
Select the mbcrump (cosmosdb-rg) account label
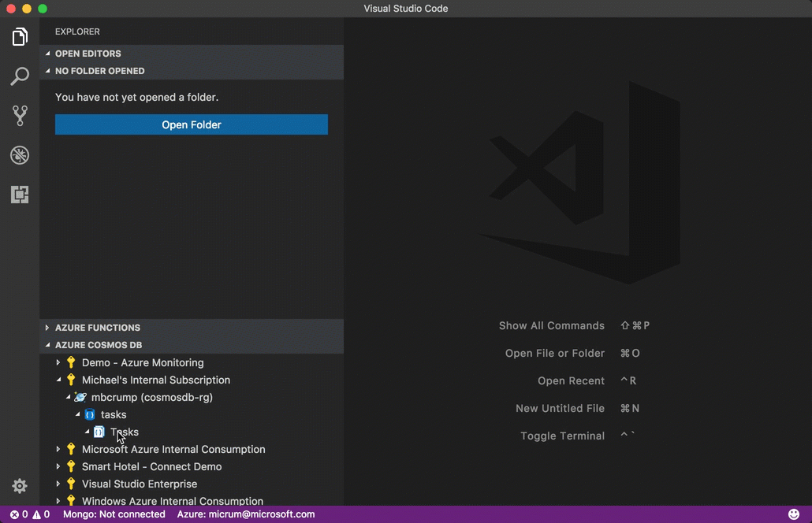[x=151, y=397]
